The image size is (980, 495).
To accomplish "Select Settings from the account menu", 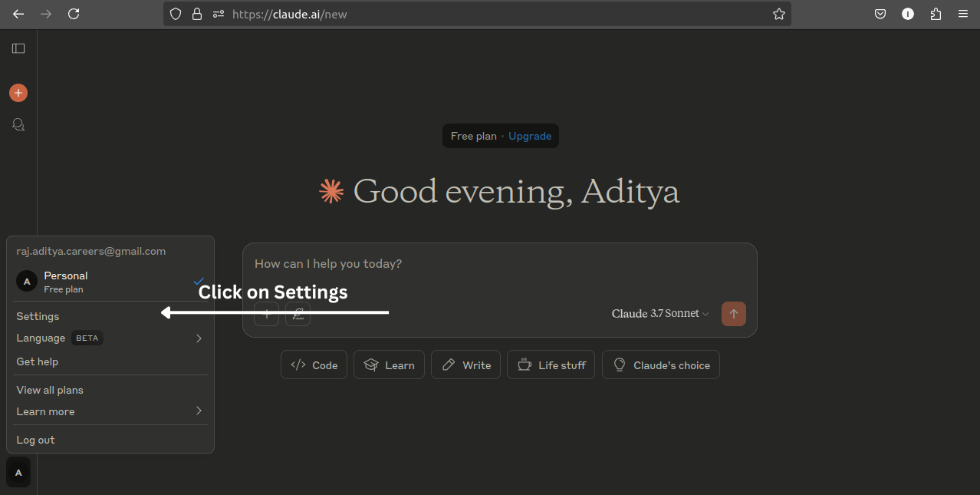I will point(38,316).
